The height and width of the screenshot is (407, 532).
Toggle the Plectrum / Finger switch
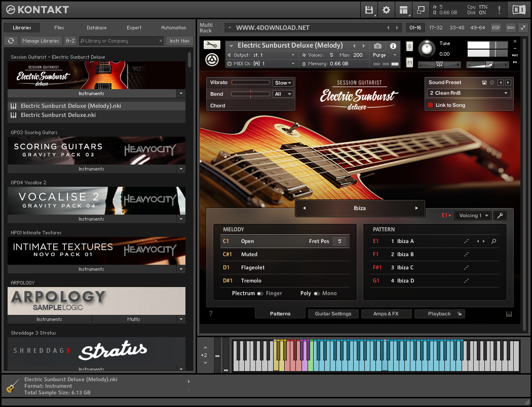pos(260,294)
